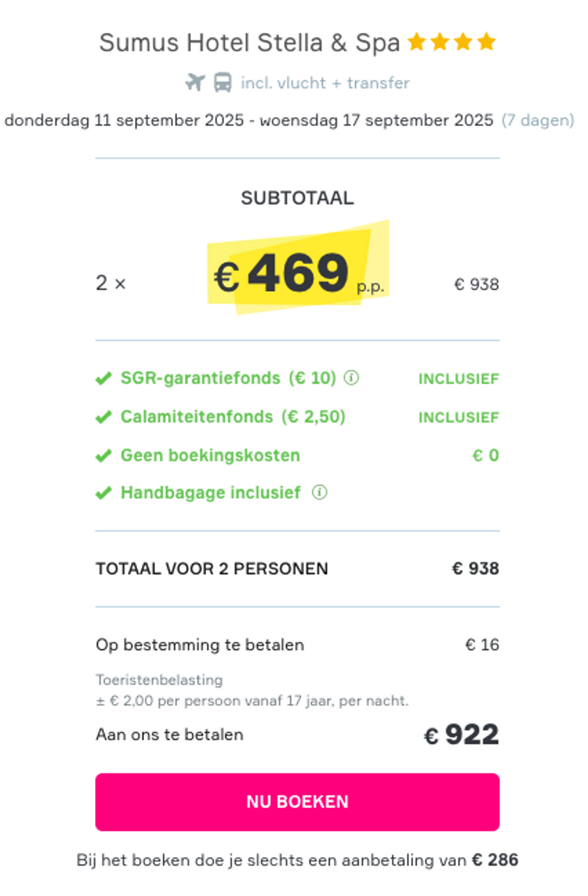Click the Geen boekingskosten checkmark
588x896 pixels.
104,456
